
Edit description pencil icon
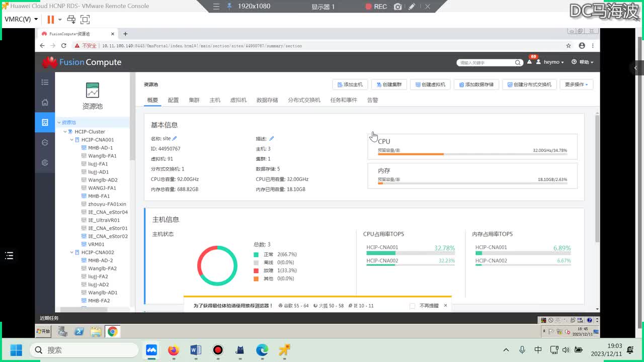pyautogui.click(x=272, y=138)
